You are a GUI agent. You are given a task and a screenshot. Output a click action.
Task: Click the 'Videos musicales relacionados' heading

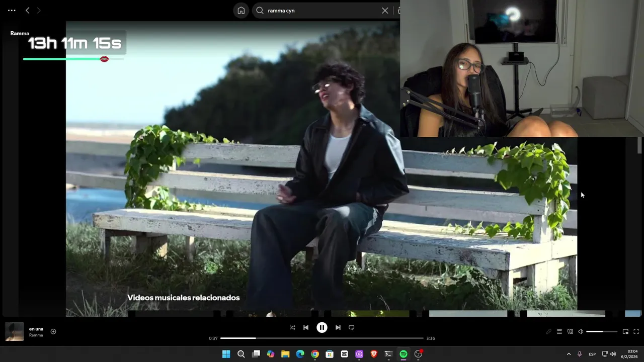tap(184, 298)
